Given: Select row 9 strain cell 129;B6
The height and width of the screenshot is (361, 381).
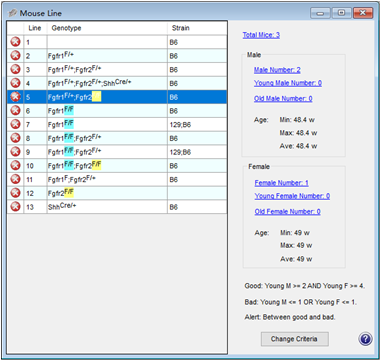Looking at the screenshot, I should pyautogui.click(x=197, y=152).
